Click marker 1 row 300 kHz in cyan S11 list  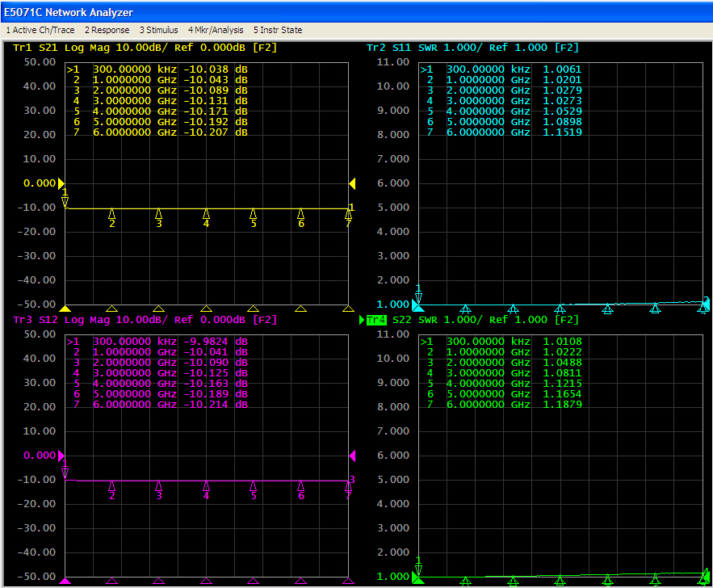501,69
